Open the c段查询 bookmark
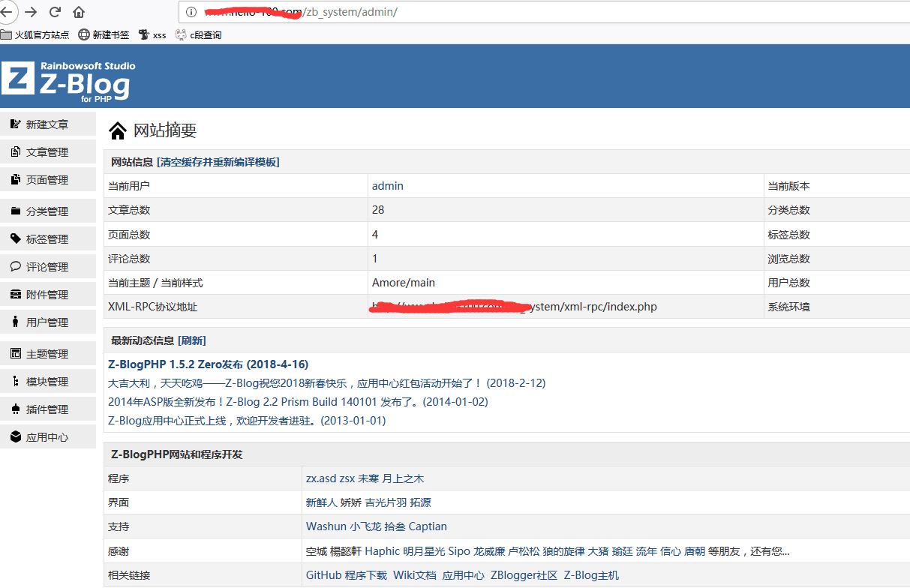 click(199, 34)
